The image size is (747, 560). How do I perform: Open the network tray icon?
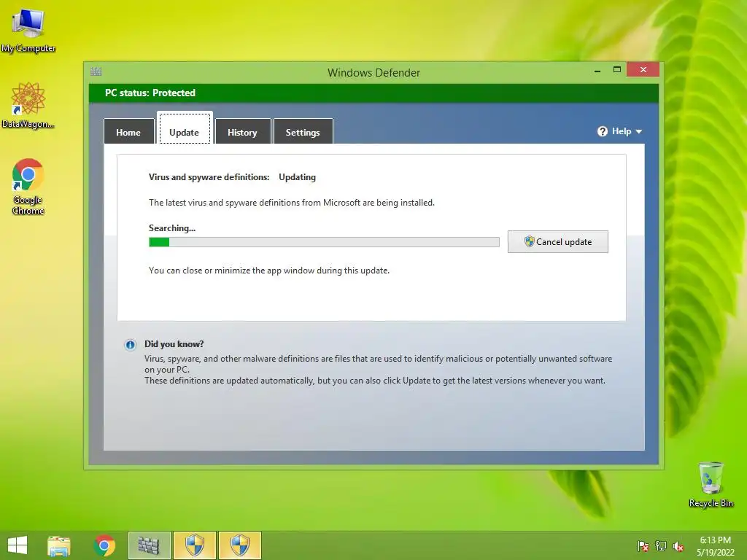point(661,546)
